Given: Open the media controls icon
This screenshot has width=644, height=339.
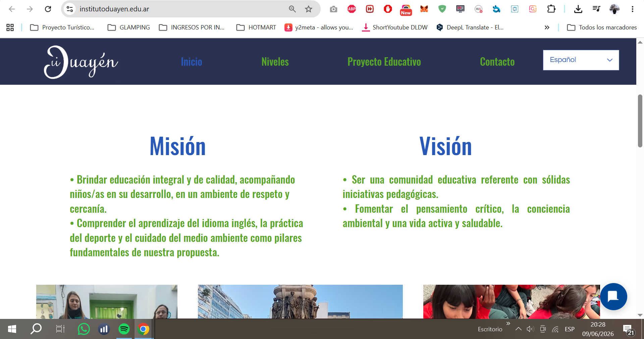Looking at the screenshot, I should [x=596, y=9].
